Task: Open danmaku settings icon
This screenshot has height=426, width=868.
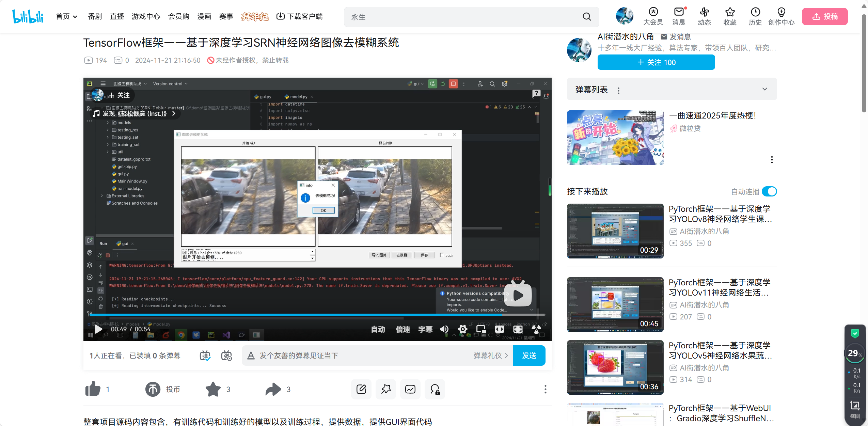Action: [x=226, y=356]
